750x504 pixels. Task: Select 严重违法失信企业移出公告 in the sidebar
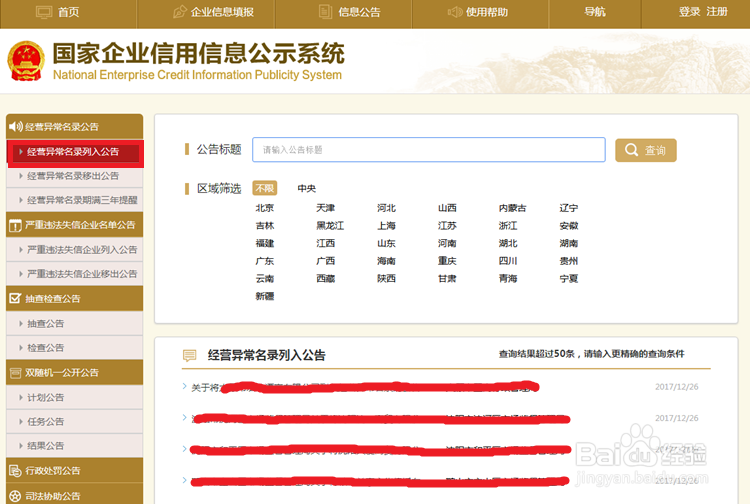[x=75, y=274]
